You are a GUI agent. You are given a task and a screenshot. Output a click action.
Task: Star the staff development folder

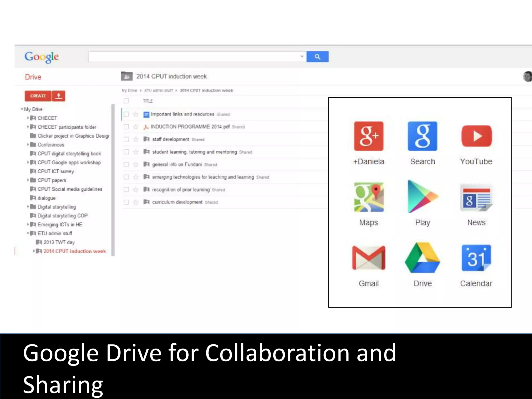pos(136,139)
